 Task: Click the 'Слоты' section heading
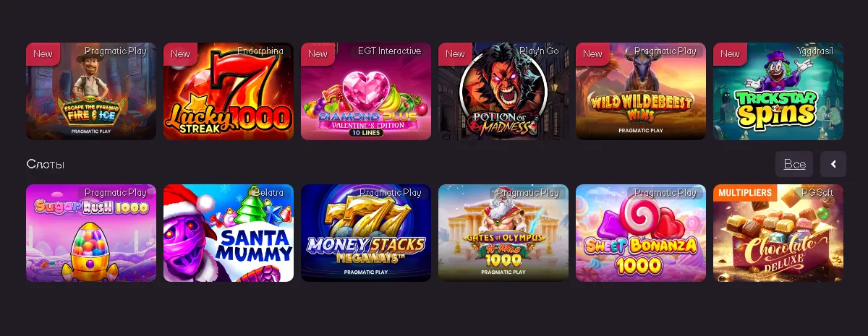(x=45, y=165)
